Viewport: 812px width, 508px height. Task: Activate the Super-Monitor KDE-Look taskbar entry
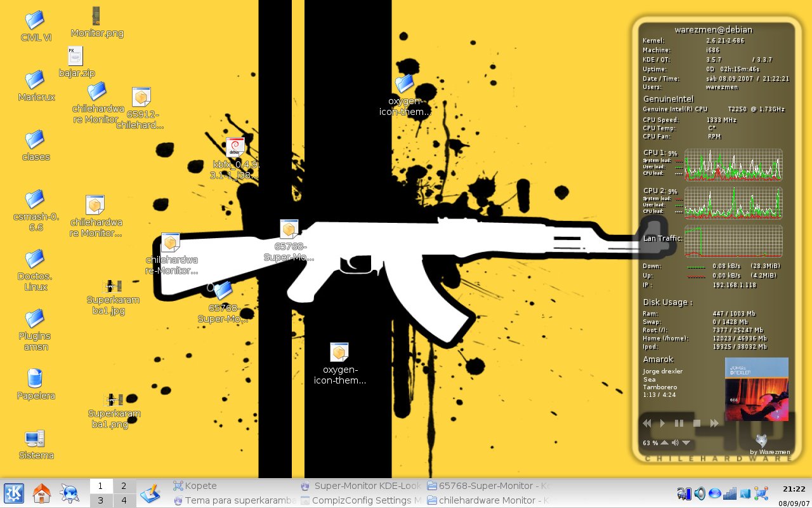coord(361,486)
